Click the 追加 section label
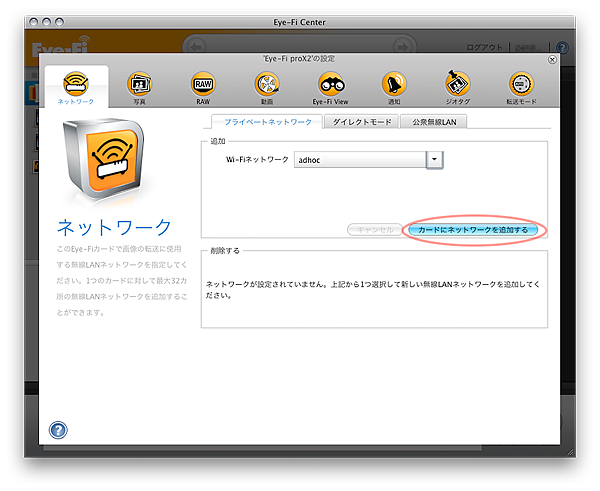Viewport: 600px width, 491px height. (218, 141)
